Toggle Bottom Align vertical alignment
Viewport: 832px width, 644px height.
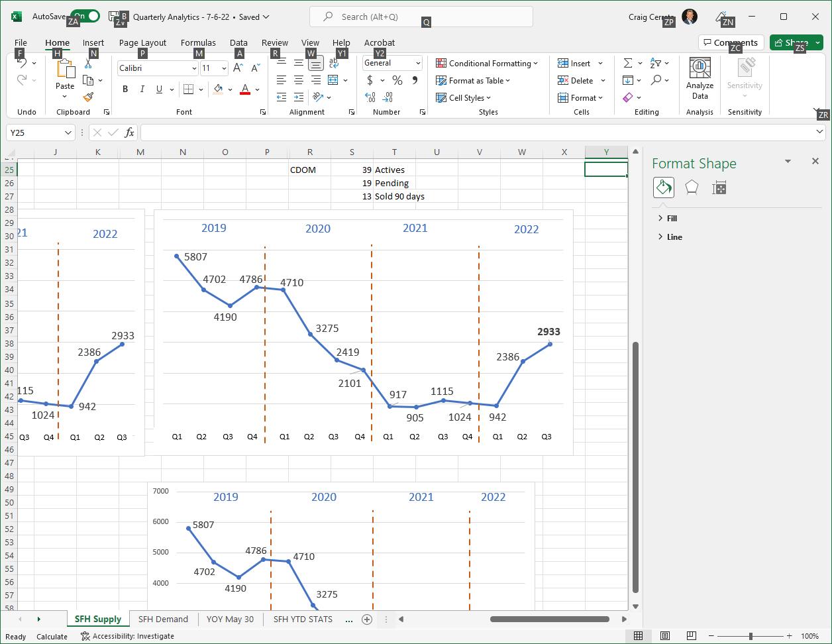316,64
